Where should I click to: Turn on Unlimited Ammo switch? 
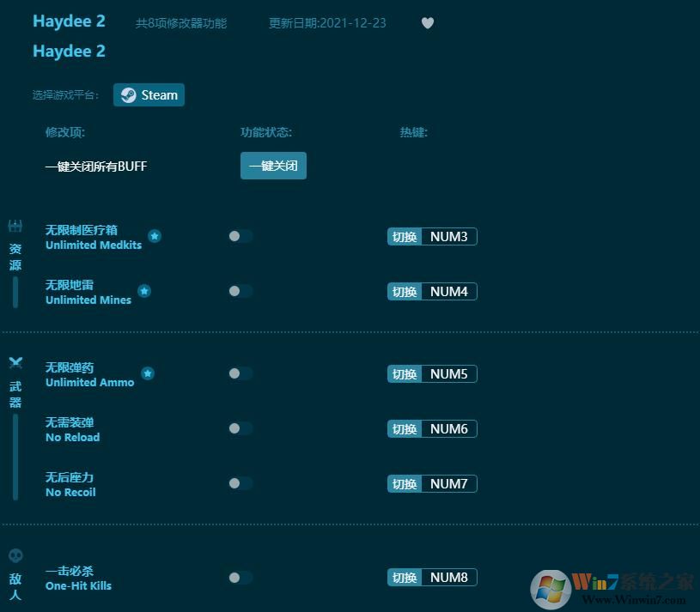240,373
